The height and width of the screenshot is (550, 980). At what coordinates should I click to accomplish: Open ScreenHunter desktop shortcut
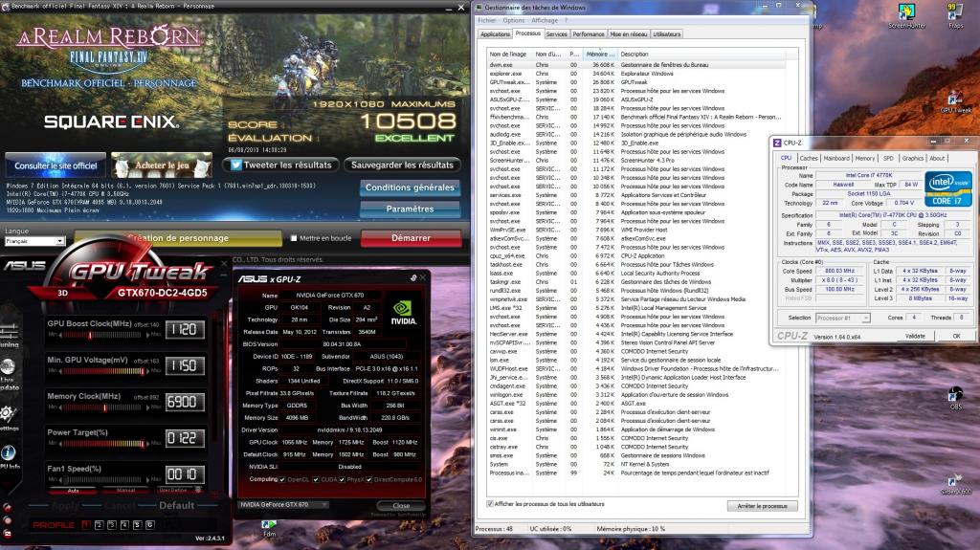[x=906, y=17]
